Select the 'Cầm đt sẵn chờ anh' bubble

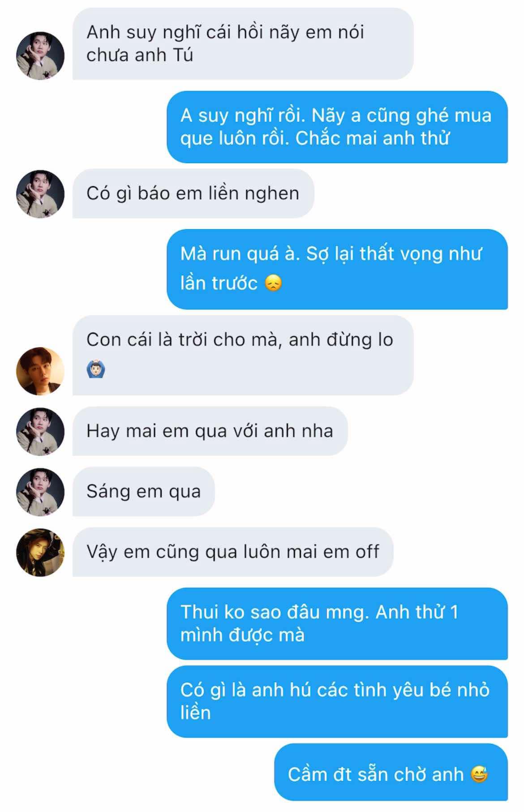tap(391, 774)
